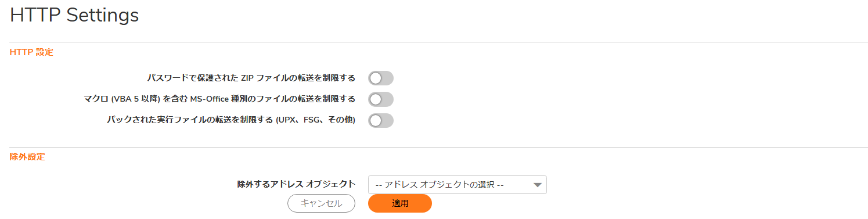Enable the password-protected ZIP transfer restriction switch
Viewport: 868px width, 219px height.
381,78
